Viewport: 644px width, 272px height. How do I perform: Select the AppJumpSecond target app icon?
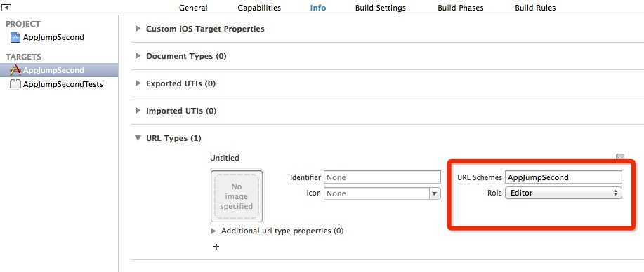click(15, 70)
